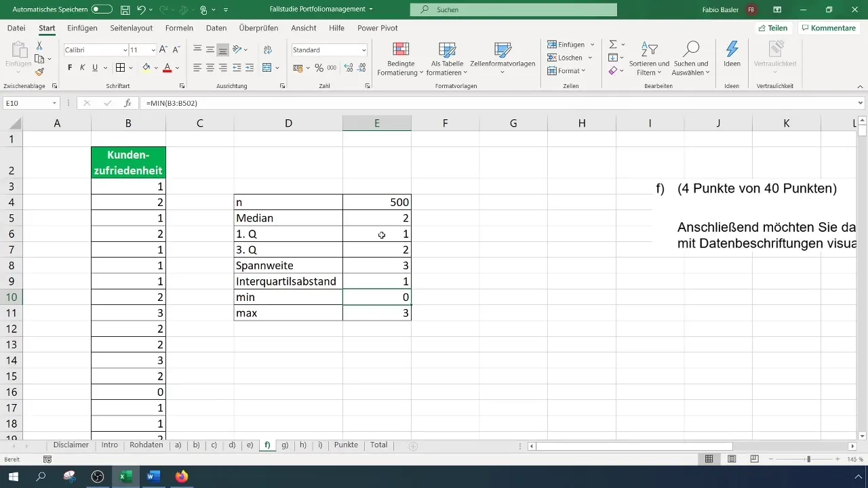Expand the Sortieren und Filtern menu
The image size is (868, 488).
pyautogui.click(x=649, y=59)
